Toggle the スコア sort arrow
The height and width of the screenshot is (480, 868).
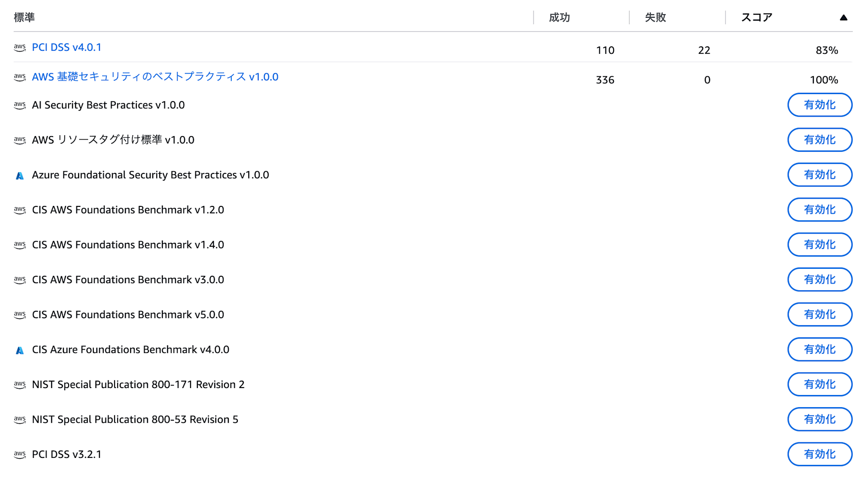[843, 18]
